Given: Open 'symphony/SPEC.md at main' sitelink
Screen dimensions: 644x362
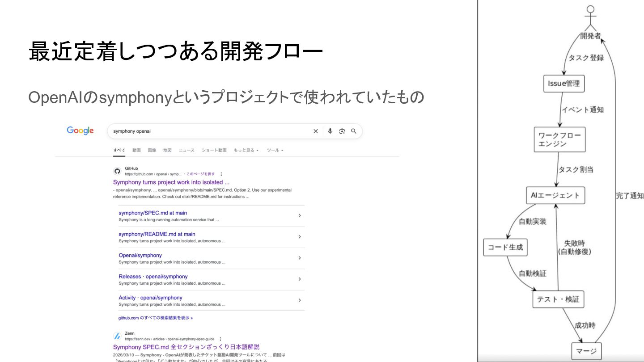Looking at the screenshot, I should click(x=153, y=213).
